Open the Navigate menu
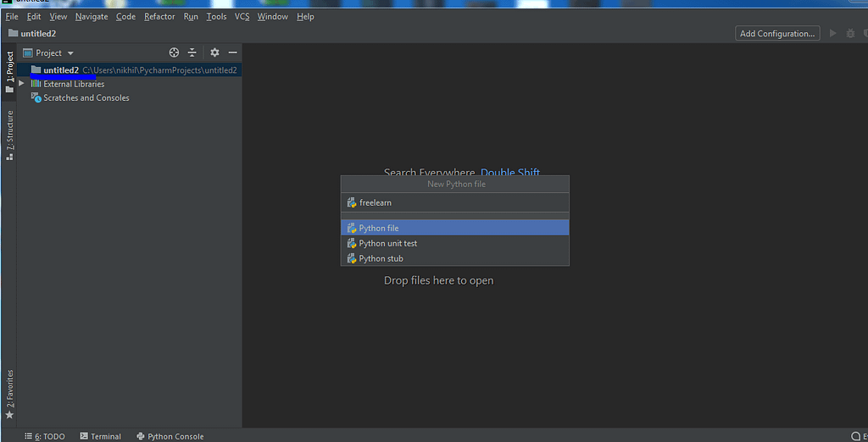The height and width of the screenshot is (442, 868). [92, 17]
